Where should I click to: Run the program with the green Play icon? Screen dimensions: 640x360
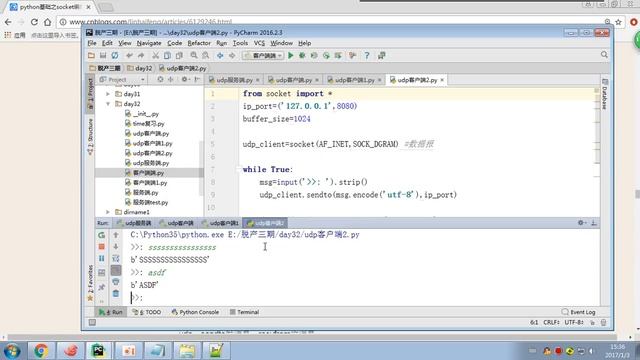click(x=291, y=56)
